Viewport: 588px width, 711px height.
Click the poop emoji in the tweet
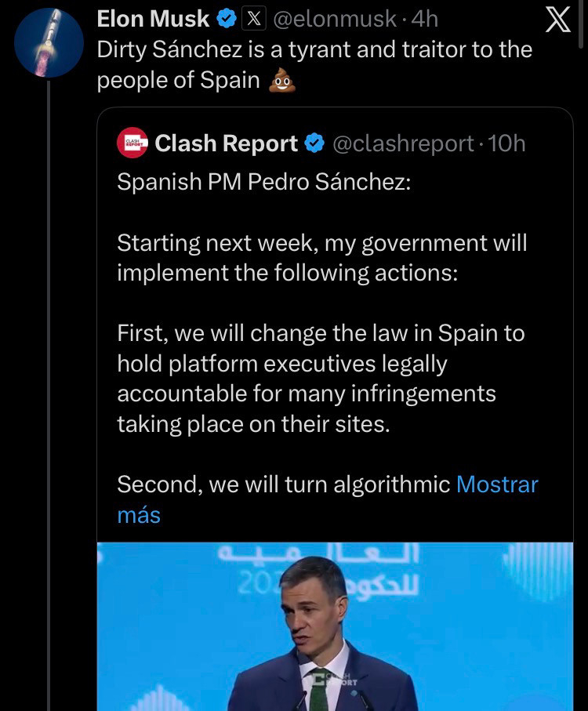tap(281, 81)
